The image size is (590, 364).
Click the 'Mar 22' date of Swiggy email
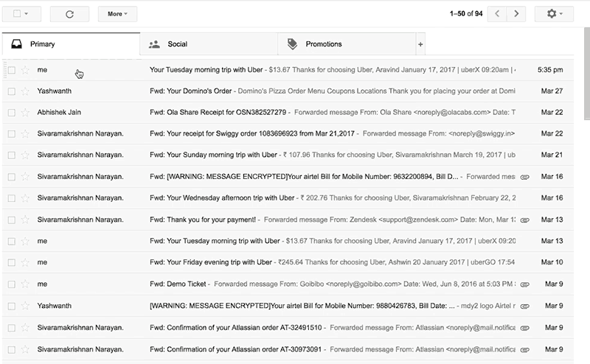pyautogui.click(x=552, y=133)
